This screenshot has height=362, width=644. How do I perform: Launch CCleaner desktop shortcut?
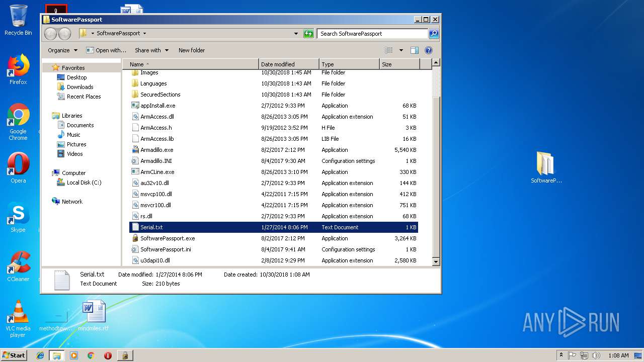point(18,266)
